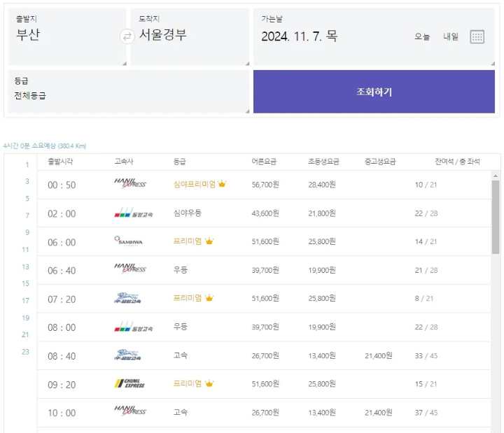Click seats remaining 8 / 21

424,299
